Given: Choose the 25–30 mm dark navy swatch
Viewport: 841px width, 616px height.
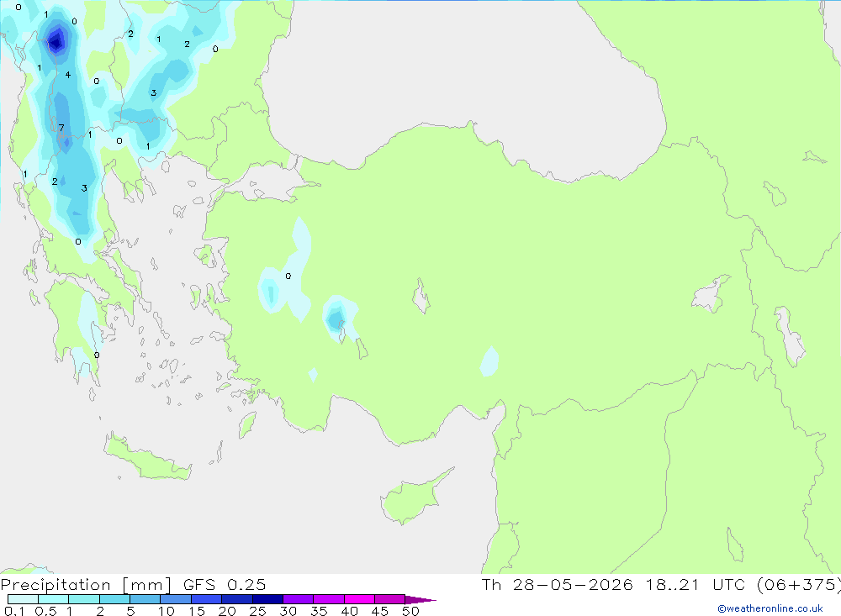Looking at the screenshot, I should click(267, 599).
